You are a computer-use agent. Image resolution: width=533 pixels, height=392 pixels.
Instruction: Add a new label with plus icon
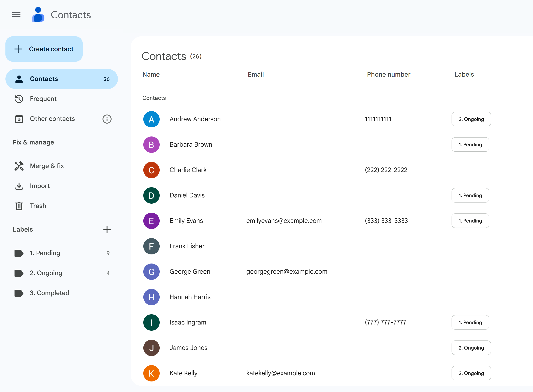tap(107, 229)
